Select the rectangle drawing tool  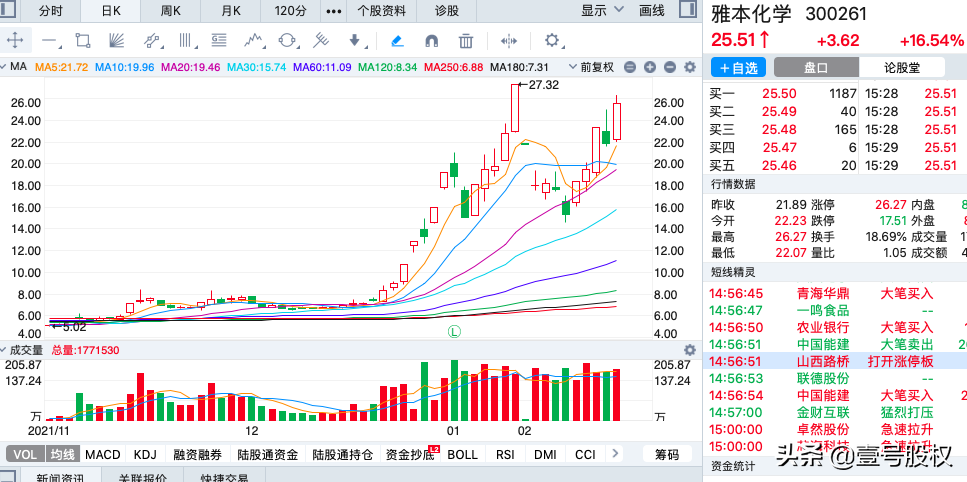[x=83, y=41]
